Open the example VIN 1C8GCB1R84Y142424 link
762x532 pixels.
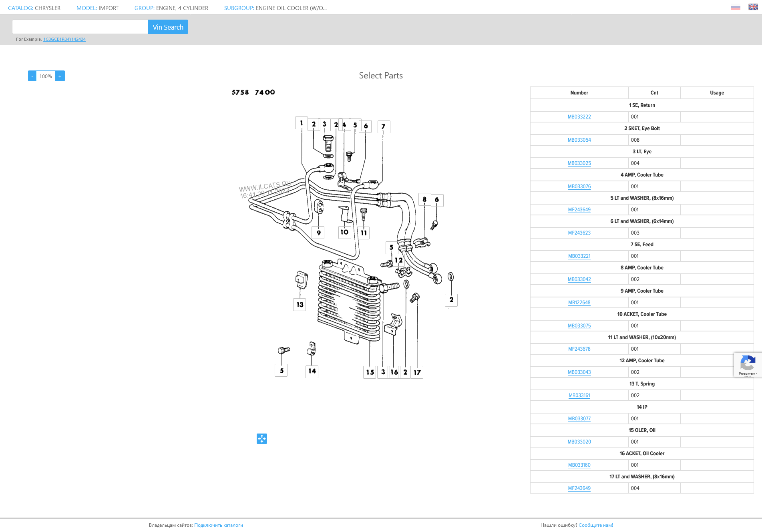64,39
